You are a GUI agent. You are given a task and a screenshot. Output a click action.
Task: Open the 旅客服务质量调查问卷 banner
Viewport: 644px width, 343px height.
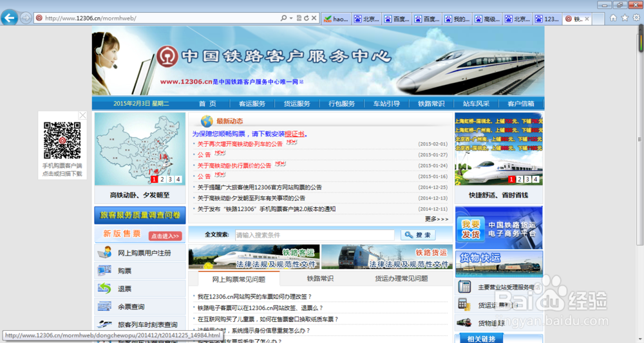pyautogui.click(x=140, y=215)
